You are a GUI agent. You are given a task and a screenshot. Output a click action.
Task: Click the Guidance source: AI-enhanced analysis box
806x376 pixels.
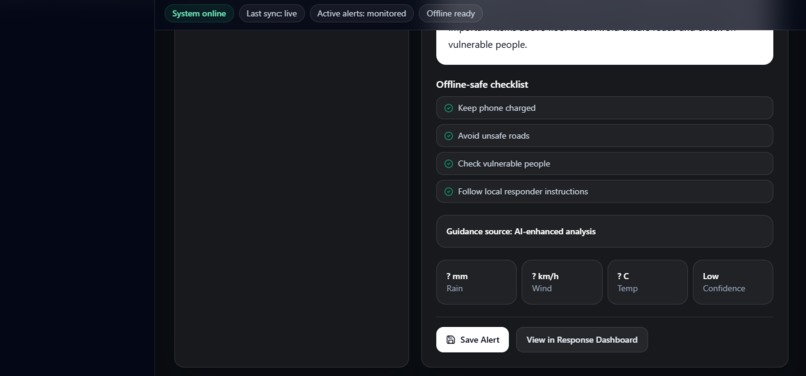tap(604, 231)
